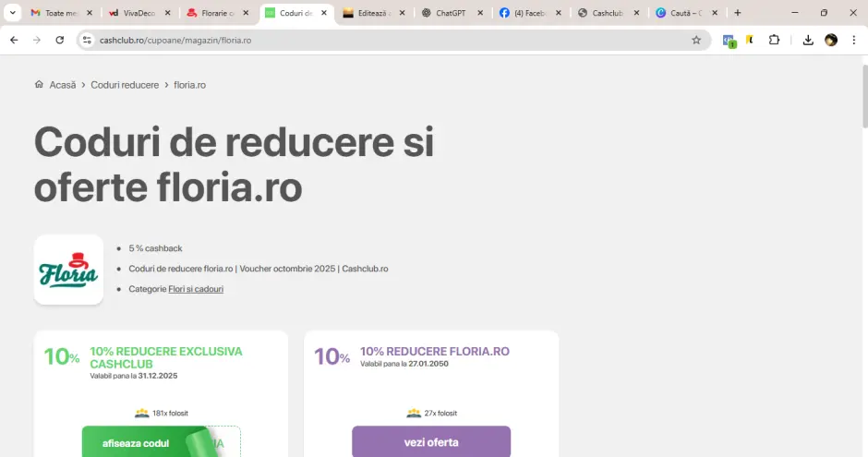
Task: Switch to the Gmail 'Toate me' tab
Action: (54, 13)
